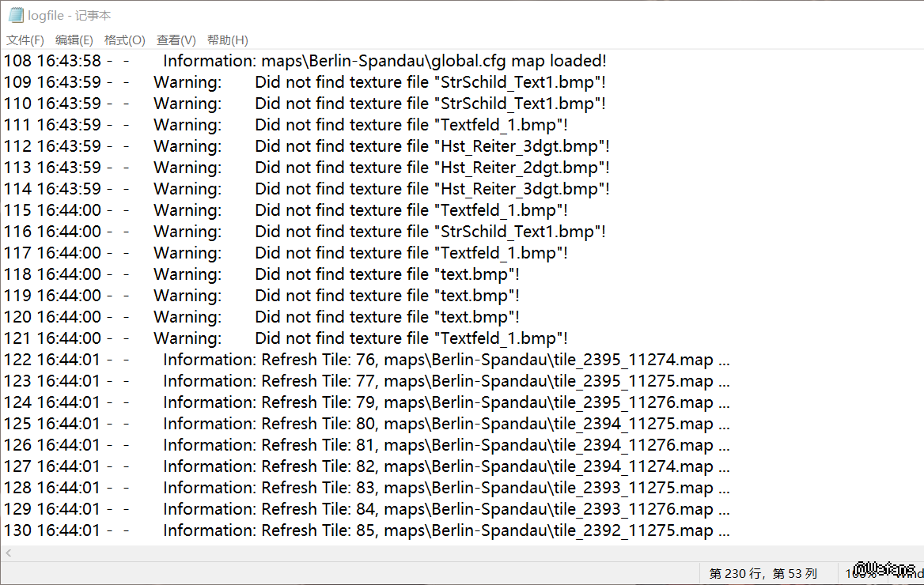Image resolution: width=924 pixels, height=585 pixels.
Task: Open the 查看(V) menu
Action: click(x=176, y=40)
